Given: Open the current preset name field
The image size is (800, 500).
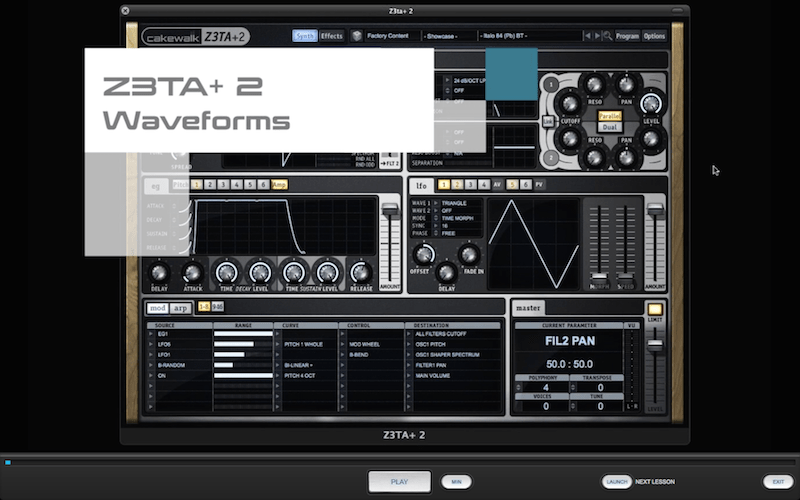Looking at the screenshot, I should tap(530, 36).
